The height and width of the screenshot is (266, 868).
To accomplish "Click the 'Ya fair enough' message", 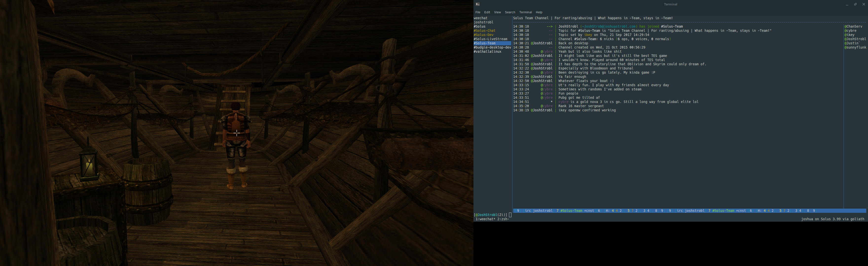I will [x=572, y=77].
